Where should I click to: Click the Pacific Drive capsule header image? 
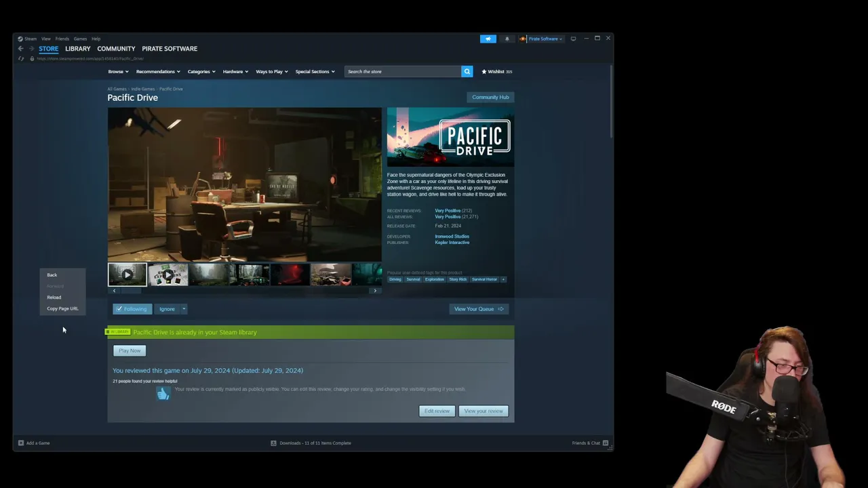point(450,138)
